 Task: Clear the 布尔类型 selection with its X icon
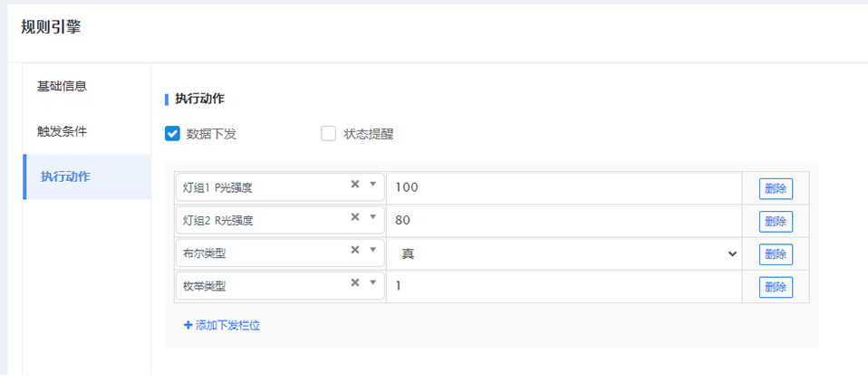[355, 250]
